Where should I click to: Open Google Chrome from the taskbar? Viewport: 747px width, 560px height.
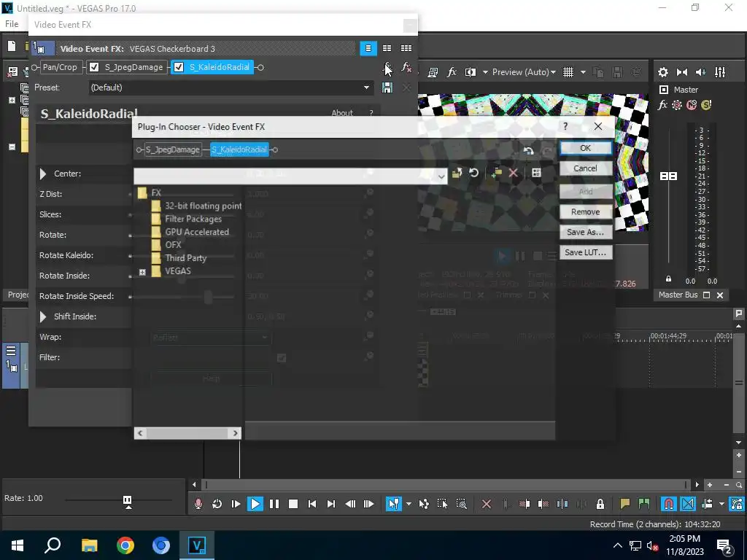click(125, 545)
